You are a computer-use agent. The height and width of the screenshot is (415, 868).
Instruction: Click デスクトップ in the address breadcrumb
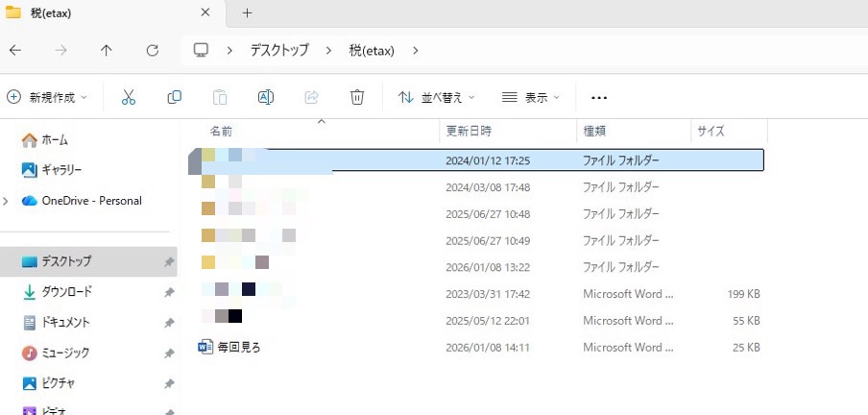click(x=281, y=50)
